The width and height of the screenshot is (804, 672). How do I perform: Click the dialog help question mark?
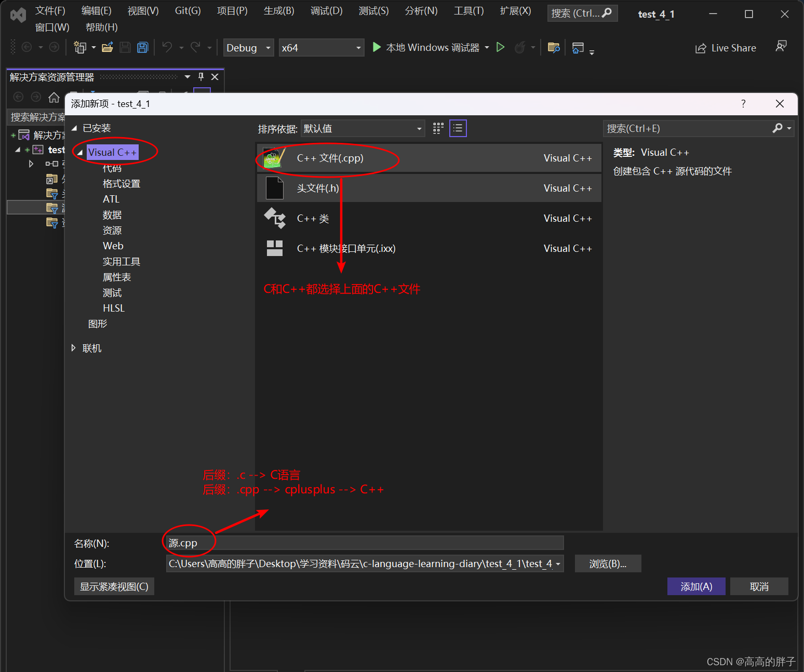point(743,103)
